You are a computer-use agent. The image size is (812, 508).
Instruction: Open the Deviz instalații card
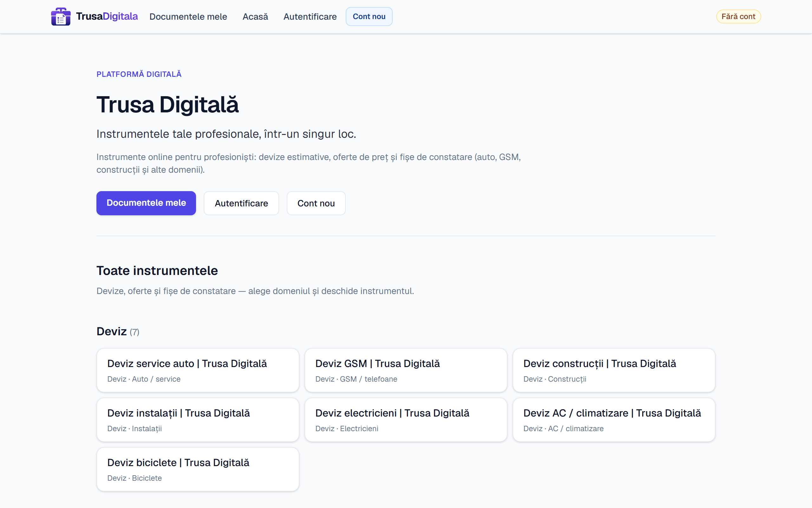198,420
